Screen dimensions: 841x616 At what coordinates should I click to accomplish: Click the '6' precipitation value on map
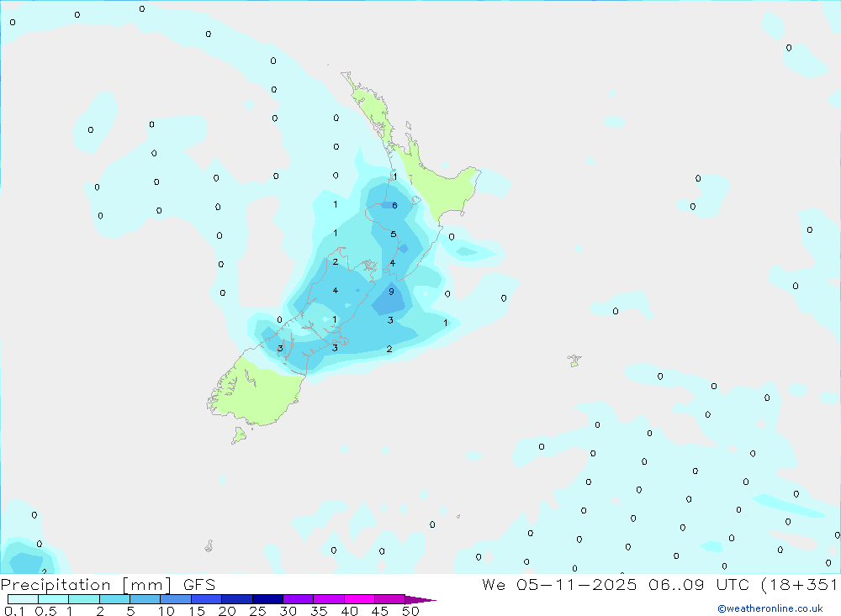click(x=394, y=205)
